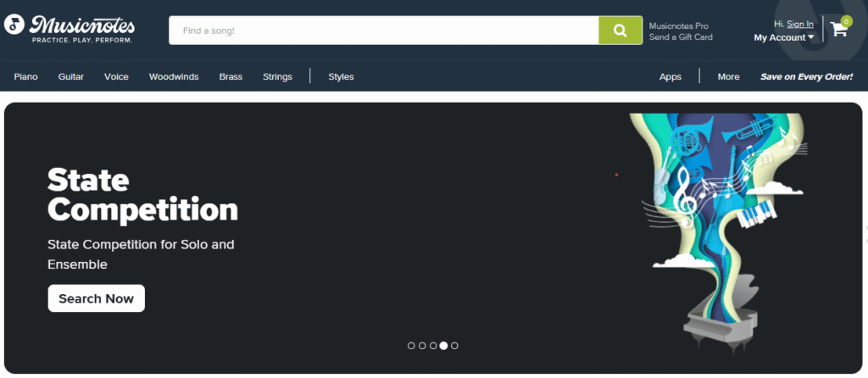Select the first carousel dot
The width and height of the screenshot is (868, 378).
[x=411, y=346]
